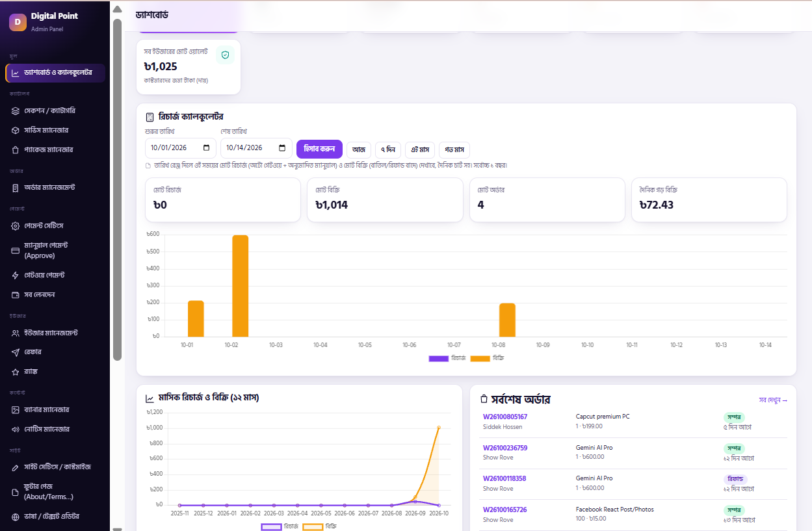This screenshot has width=812, height=531.
Task: Click the মোট বিক্রি value ৳1,014
Action: (332, 205)
